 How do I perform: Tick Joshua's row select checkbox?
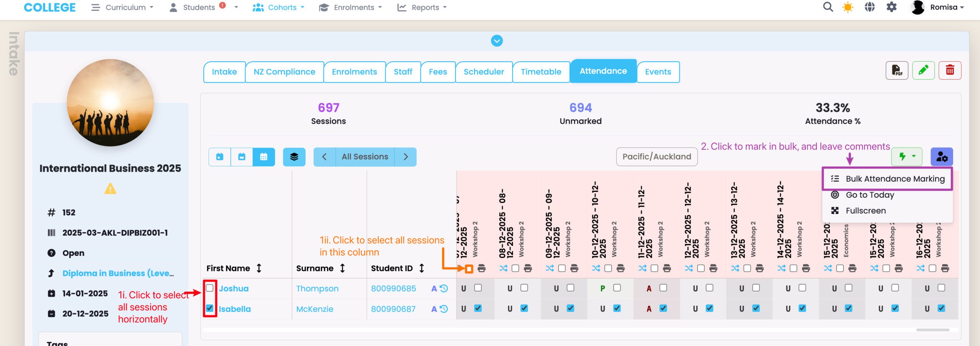pyautogui.click(x=210, y=288)
